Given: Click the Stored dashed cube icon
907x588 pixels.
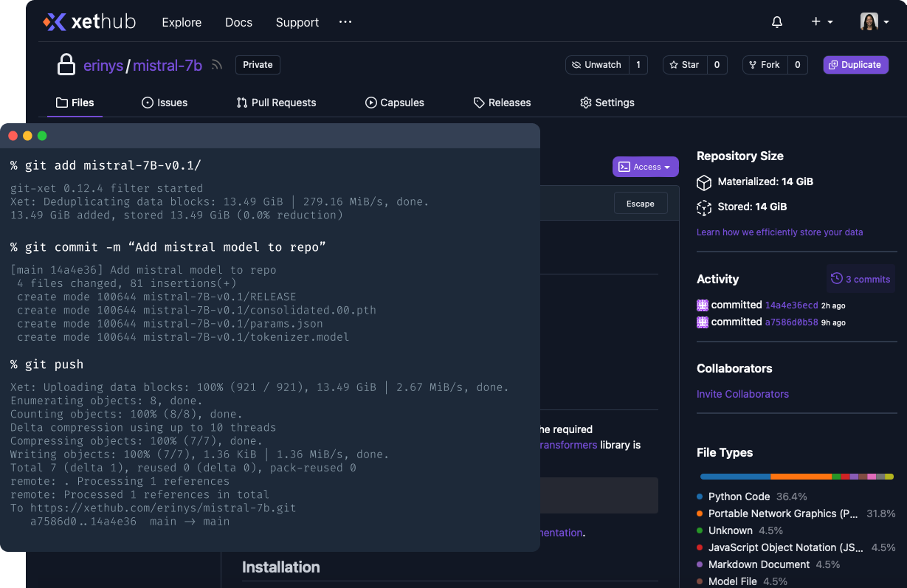Looking at the screenshot, I should 704,207.
